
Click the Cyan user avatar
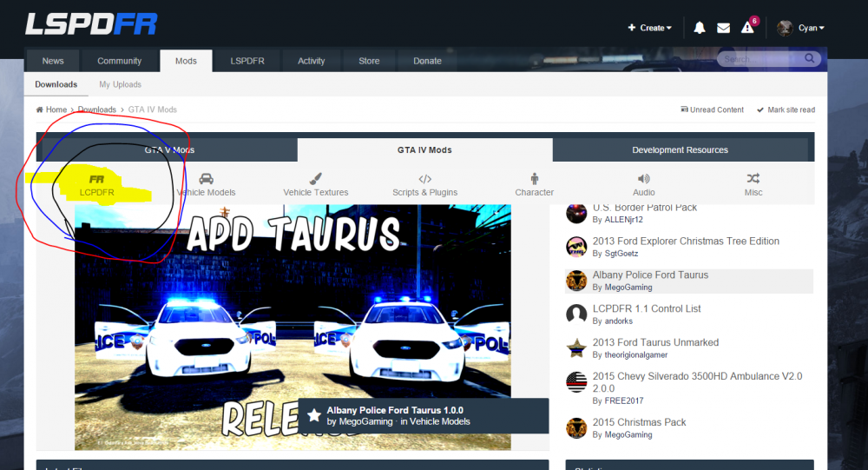[x=785, y=28]
